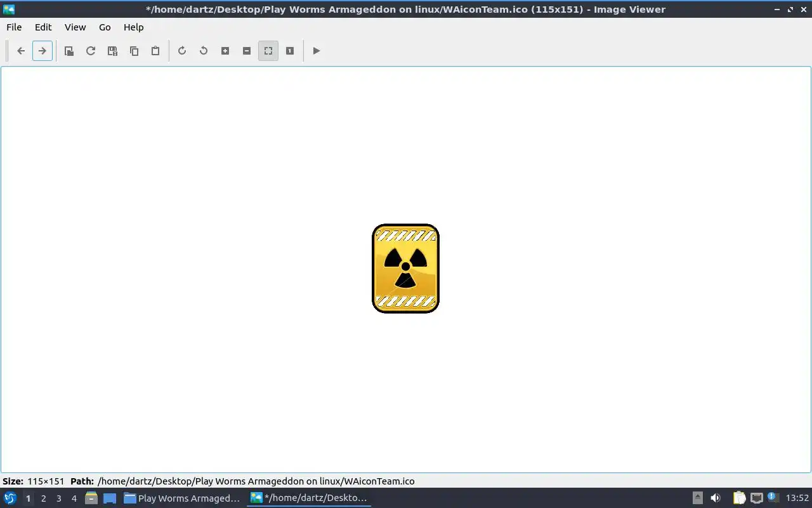Rotate the image clockwise
Viewport: 812px width, 508px height.
(x=182, y=51)
